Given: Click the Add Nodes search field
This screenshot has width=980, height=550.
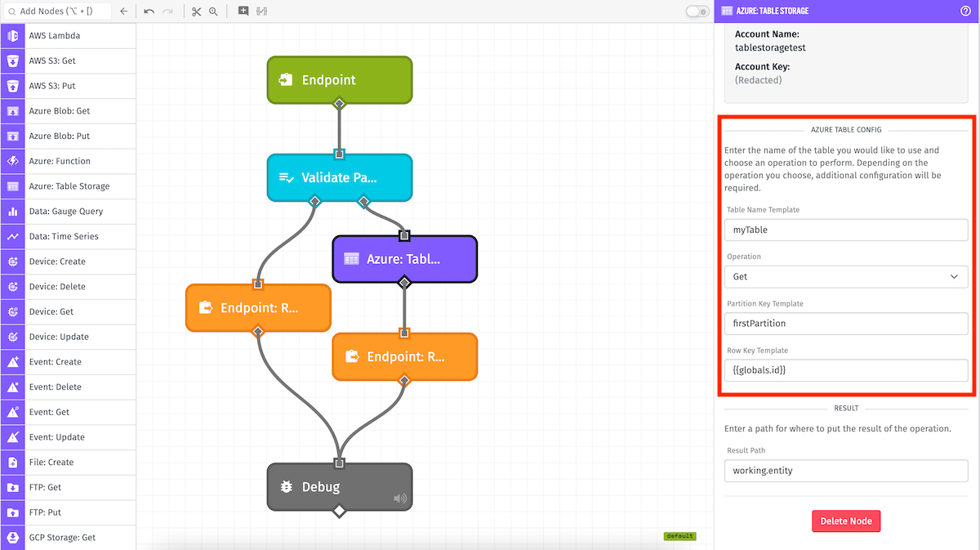Looking at the screenshot, I should tap(57, 11).
